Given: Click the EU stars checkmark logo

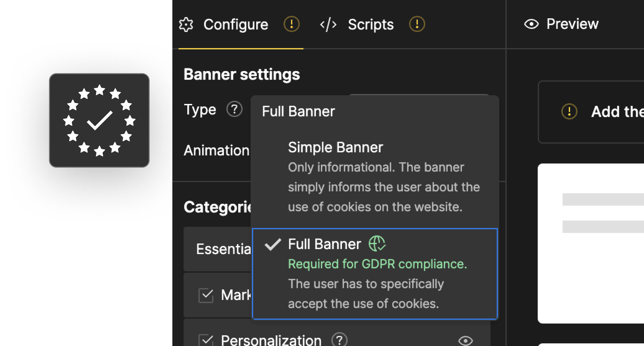Looking at the screenshot, I should [99, 120].
